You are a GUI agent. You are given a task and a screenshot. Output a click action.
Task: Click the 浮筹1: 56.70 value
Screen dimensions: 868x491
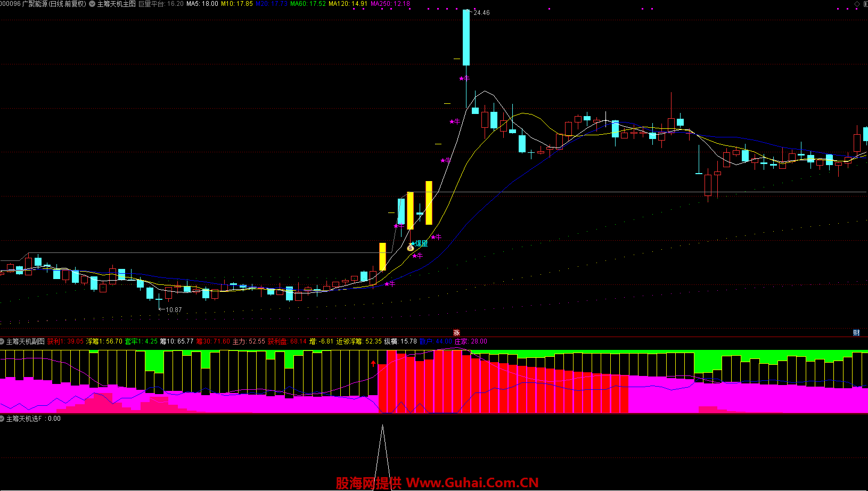[104, 341]
